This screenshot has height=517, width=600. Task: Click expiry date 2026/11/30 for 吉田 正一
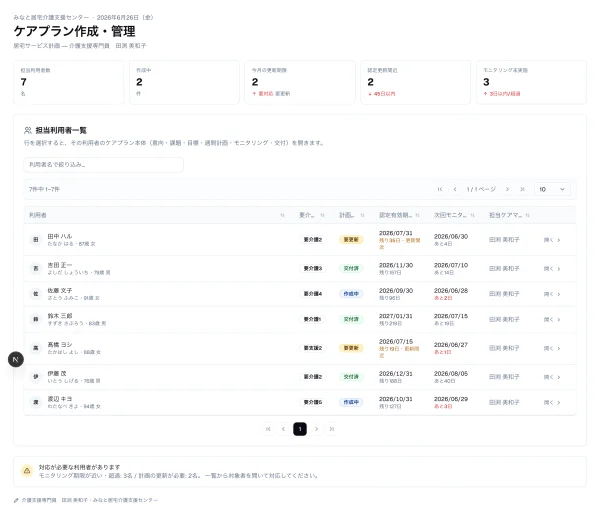[396, 265]
